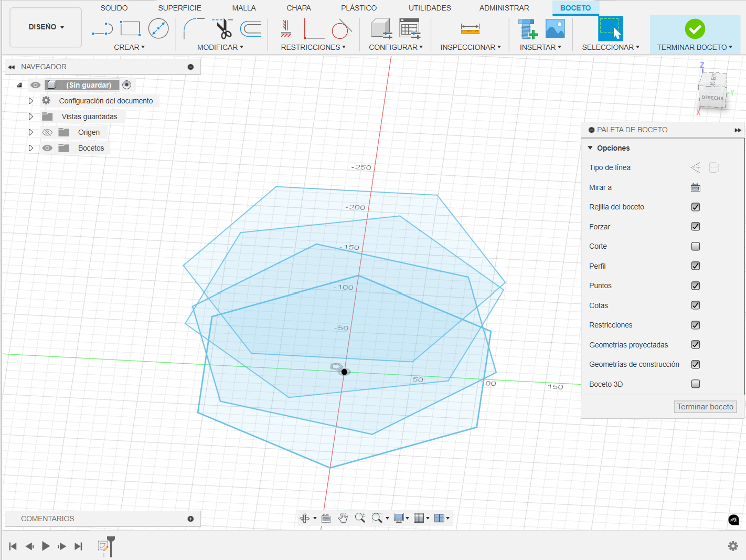Select the Circle sketch tool
Image resolution: width=746 pixels, height=560 pixels.
(158, 28)
